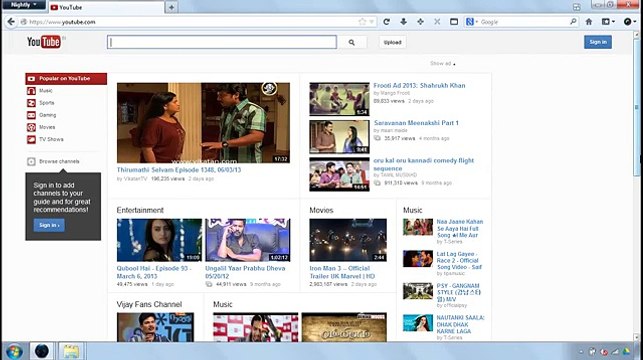Click the window-shaped icon left of Google search box
The height and width of the screenshot is (360, 643).
click(x=454, y=22)
